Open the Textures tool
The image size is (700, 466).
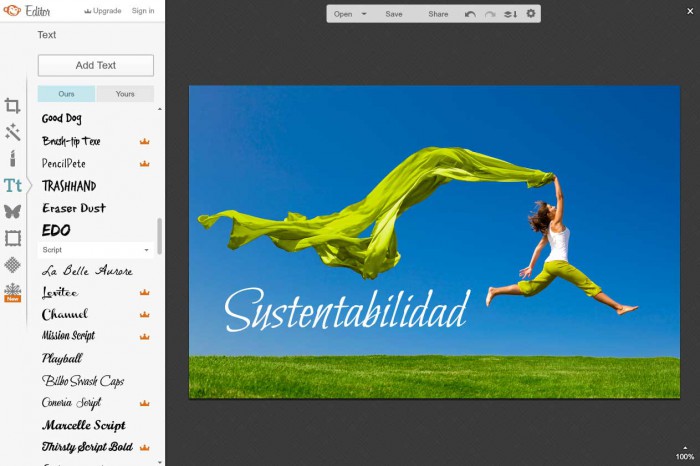[x=12, y=264]
